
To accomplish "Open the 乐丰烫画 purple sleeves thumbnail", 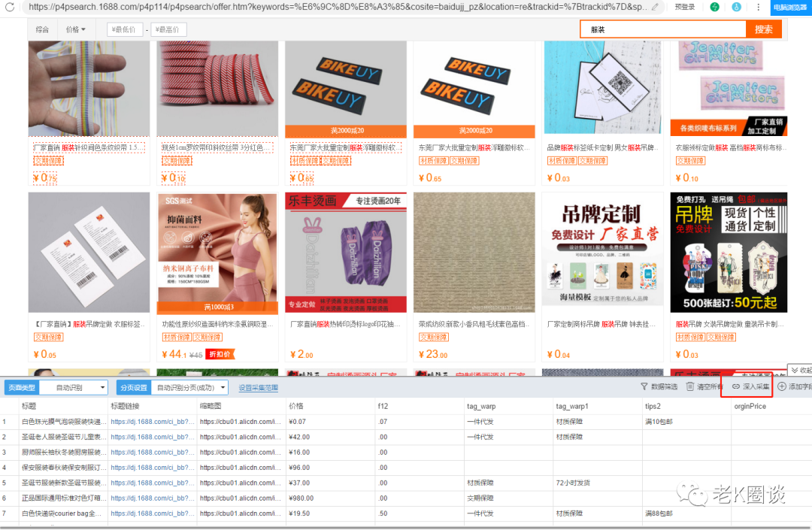I will pyautogui.click(x=346, y=253).
